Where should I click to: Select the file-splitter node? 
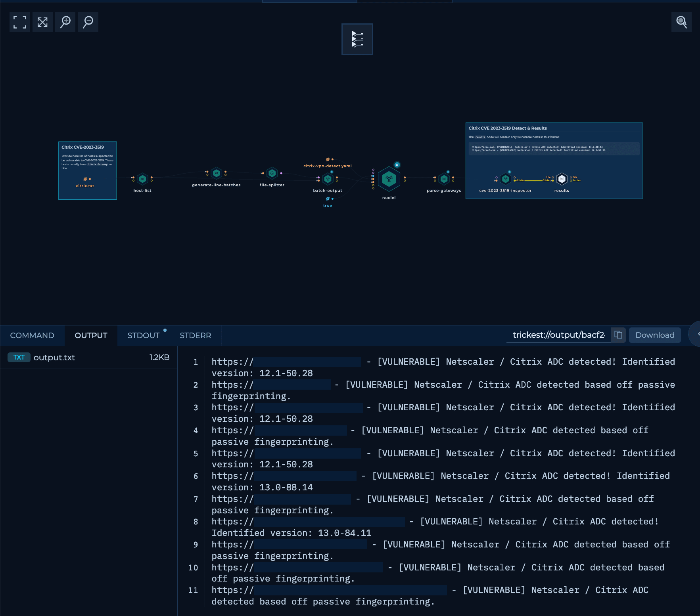pos(272,173)
